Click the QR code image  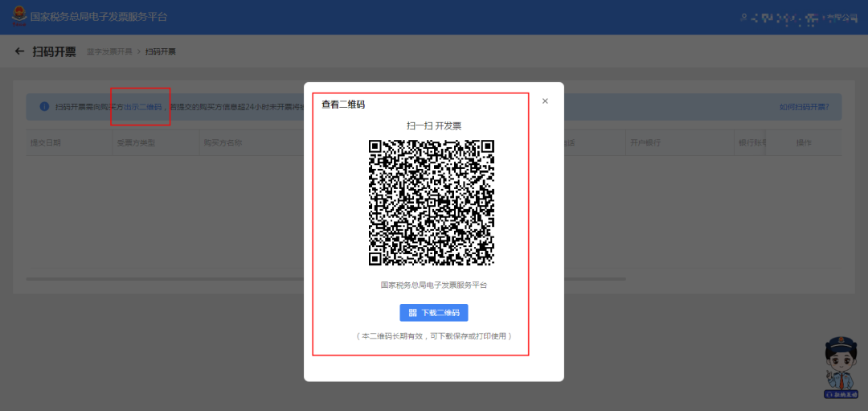click(x=432, y=203)
